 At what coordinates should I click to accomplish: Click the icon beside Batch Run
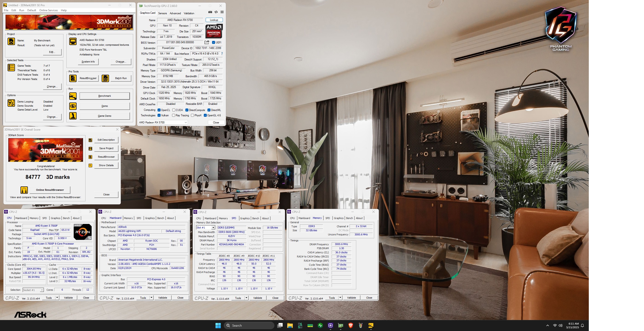point(105,78)
